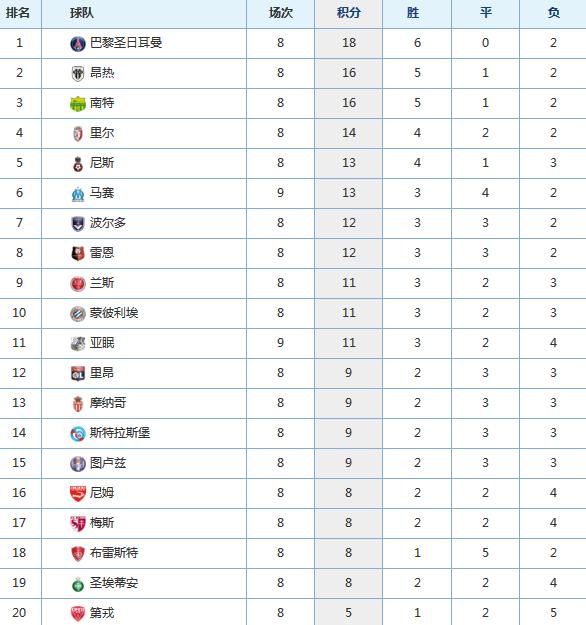
Task: Click the Saint-Étienne green badge
Action: click(78, 584)
